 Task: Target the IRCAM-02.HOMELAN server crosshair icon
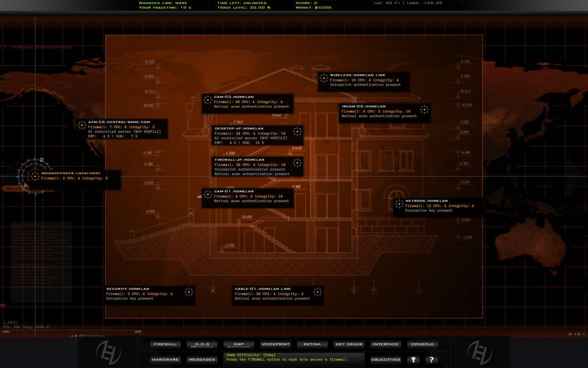click(425, 109)
